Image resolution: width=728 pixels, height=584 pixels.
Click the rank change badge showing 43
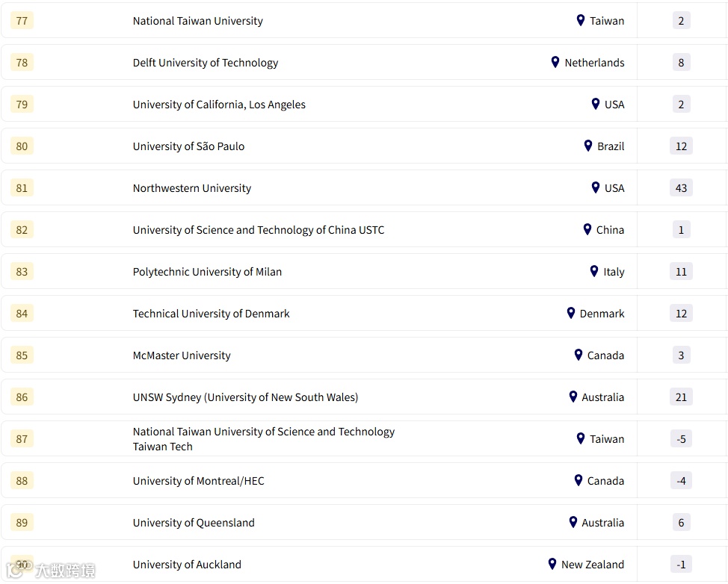click(x=681, y=188)
